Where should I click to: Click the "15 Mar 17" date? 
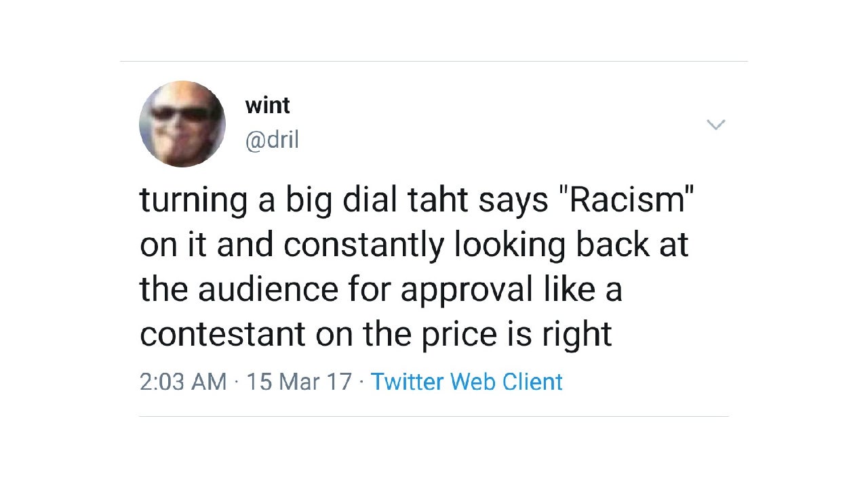pos(299,382)
